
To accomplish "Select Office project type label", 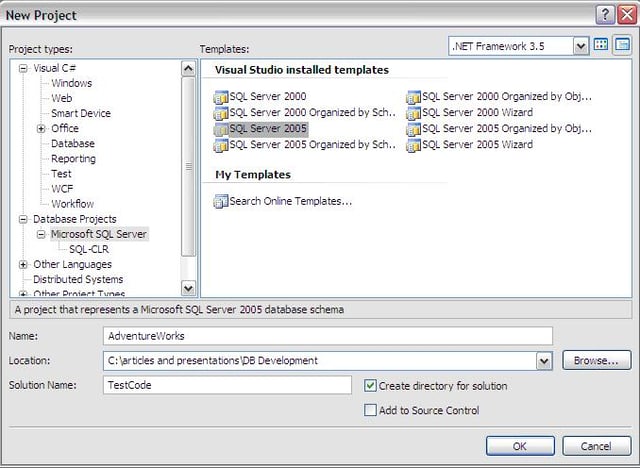I will pyautogui.click(x=65, y=129).
